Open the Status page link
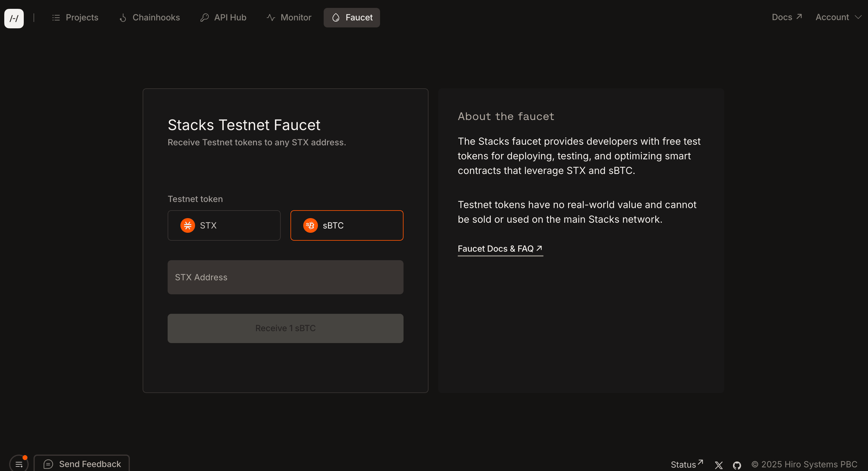 point(687,464)
